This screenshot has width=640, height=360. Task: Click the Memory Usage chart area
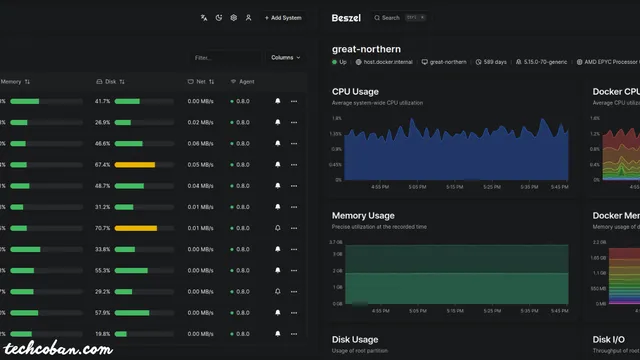point(457,273)
